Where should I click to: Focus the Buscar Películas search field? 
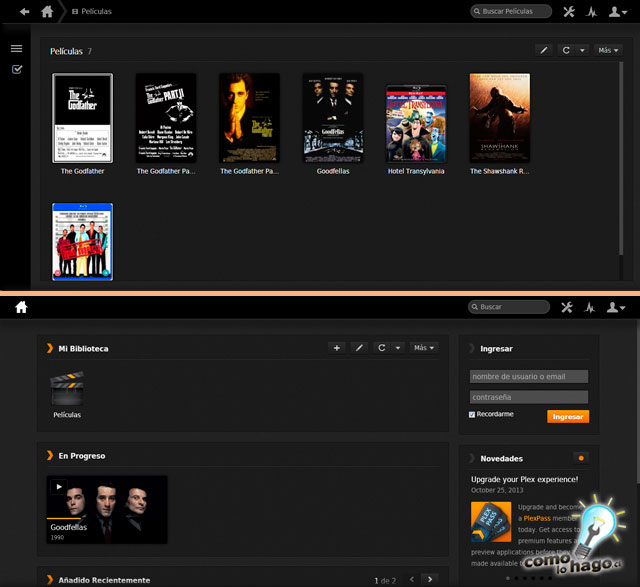[x=511, y=11]
